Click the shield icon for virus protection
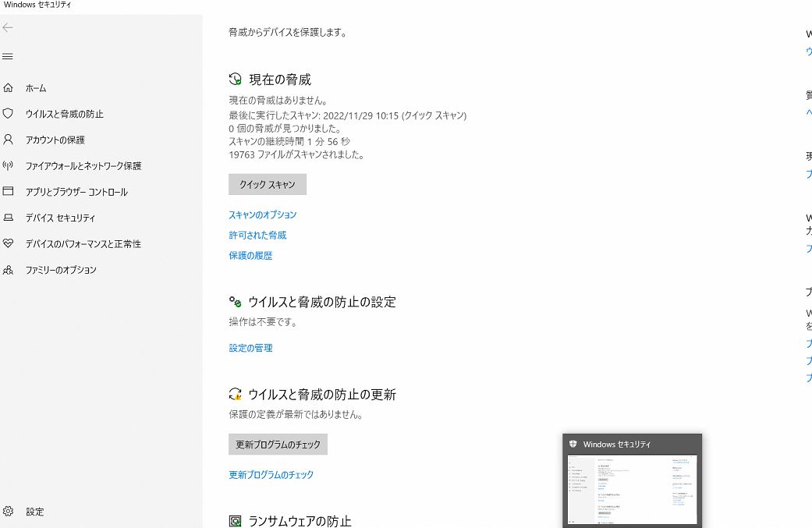This screenshot has height=528, width=812. click(x=9, y=114)
